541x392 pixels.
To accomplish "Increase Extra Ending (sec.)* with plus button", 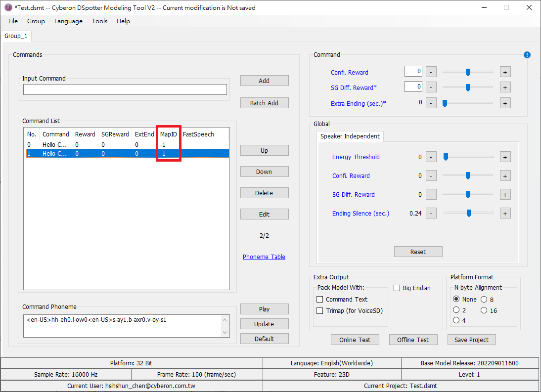I will click(505, 103).
